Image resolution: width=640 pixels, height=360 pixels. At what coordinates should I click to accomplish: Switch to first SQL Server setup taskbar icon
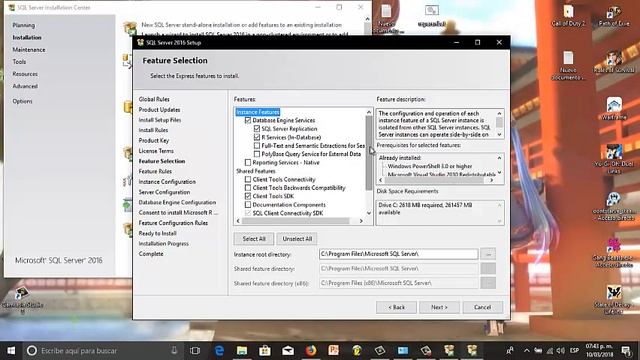[x=449, y=351]
